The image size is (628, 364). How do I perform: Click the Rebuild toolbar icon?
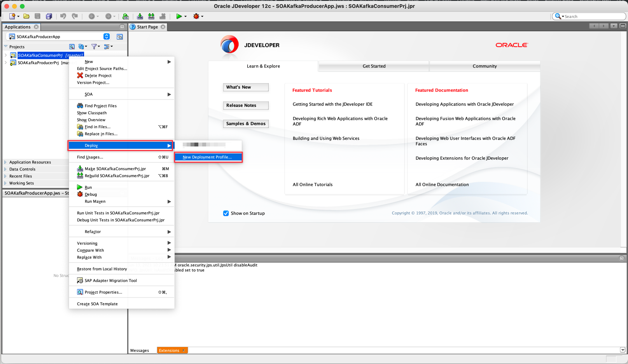[151, 16]
